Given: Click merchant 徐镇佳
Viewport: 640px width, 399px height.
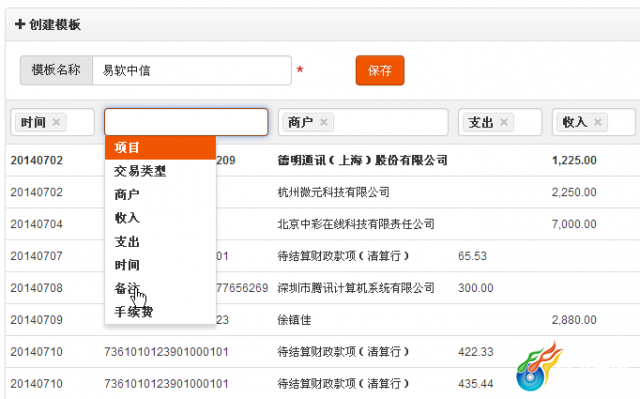Looking at the screenshot, I should (294, 320).
